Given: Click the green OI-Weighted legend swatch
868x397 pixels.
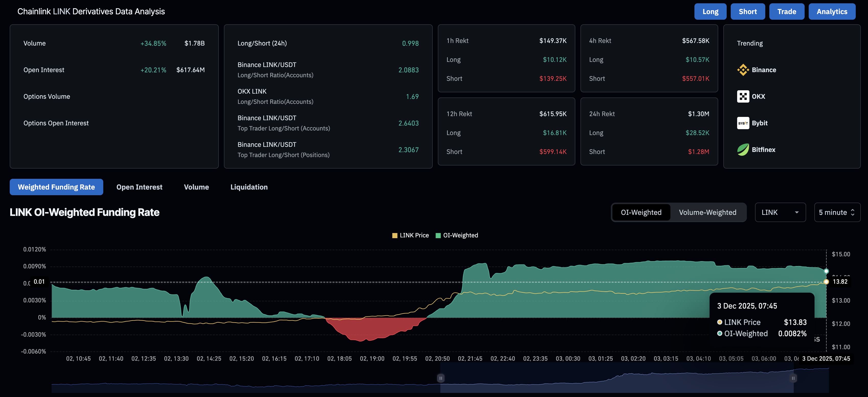Looking at the screenshot, I should tap(438, 235).
